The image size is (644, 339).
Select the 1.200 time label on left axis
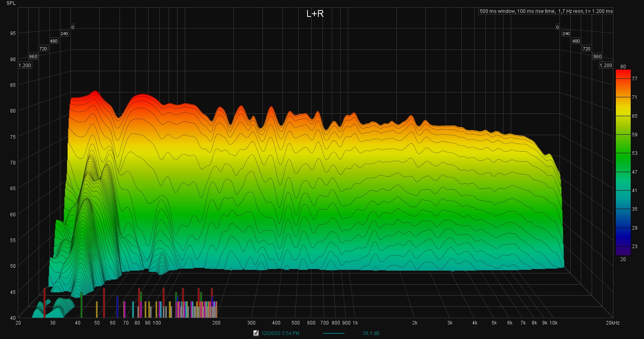tap(25, 66)
